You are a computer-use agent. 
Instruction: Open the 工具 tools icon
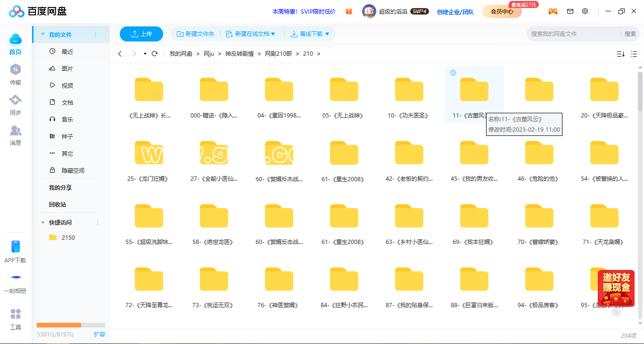click(x=16, y=319)
